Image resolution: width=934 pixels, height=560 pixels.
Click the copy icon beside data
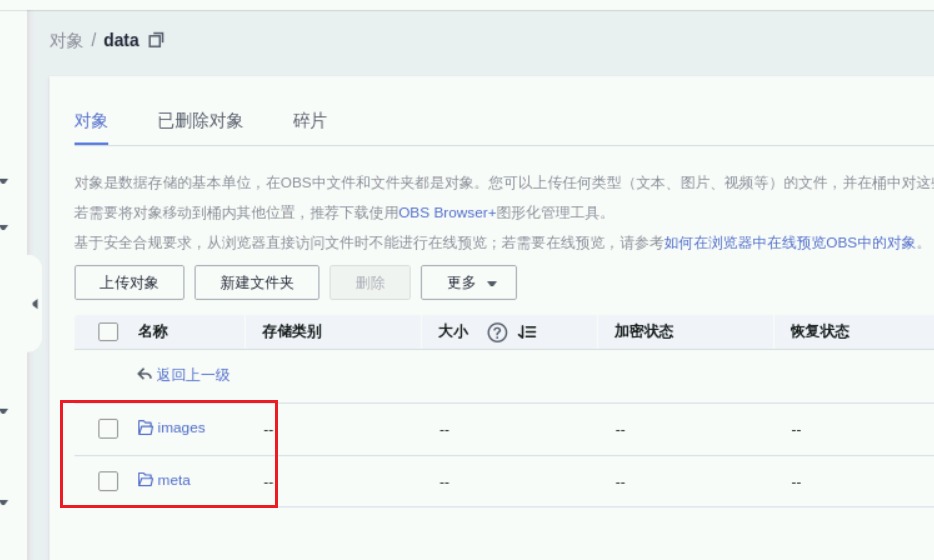(x=156, y=40)
